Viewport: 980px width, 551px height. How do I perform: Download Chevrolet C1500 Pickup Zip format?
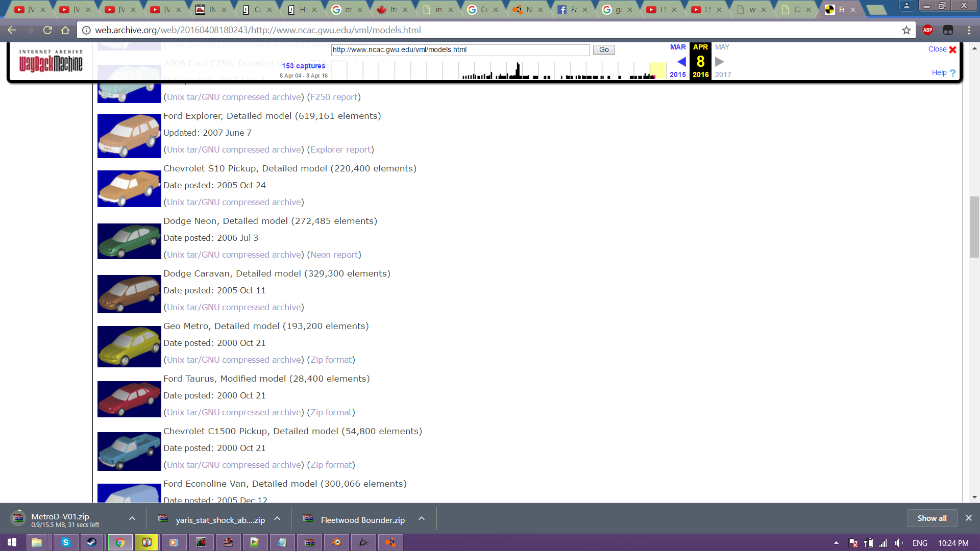(331, 465)
